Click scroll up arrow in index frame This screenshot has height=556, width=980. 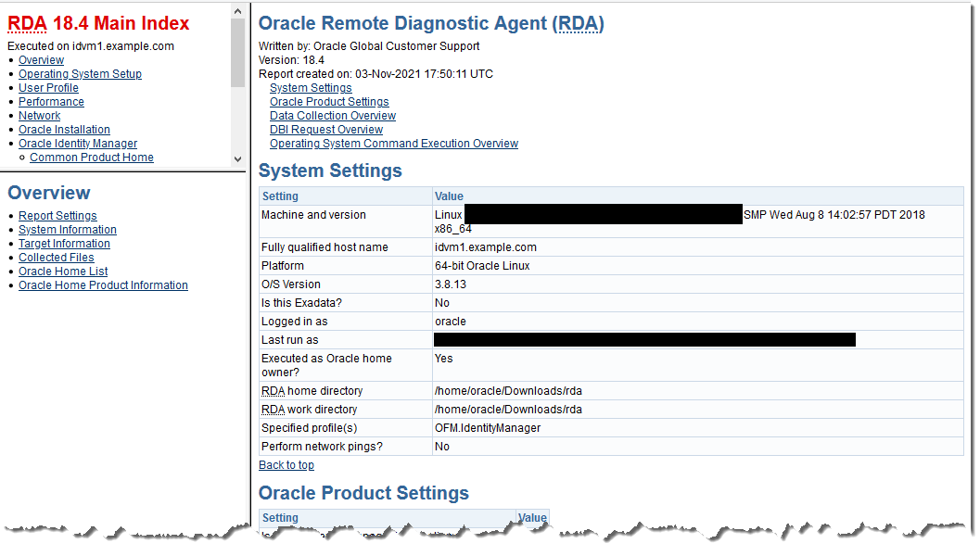point(237,11)
